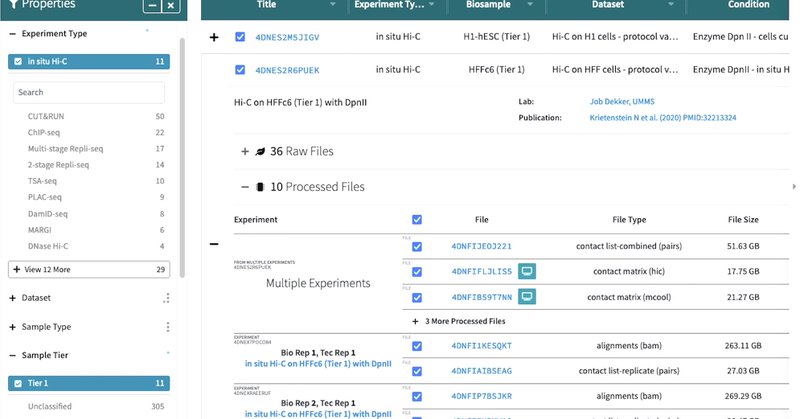This screenshot has height=419, width=800.
Task: Uncheck file 4DNFIP7BSJKR checkbox
Action: pos(417,397)
